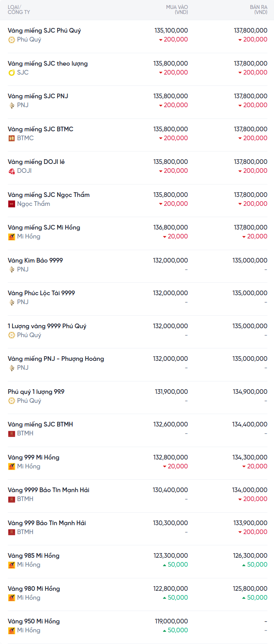Click the PNJ logo under Vàng Kim Bảo 9999

click(x=12, y=270)
